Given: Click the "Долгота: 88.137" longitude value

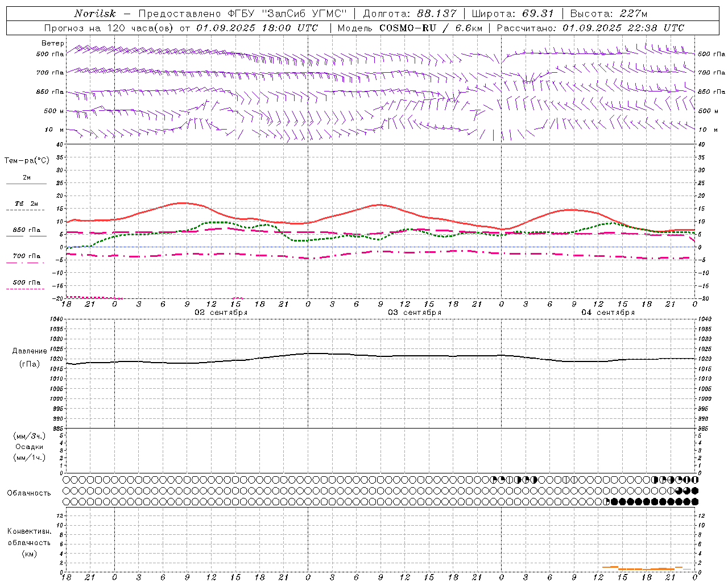Looking at the screenshot, I should pos(409,14).
